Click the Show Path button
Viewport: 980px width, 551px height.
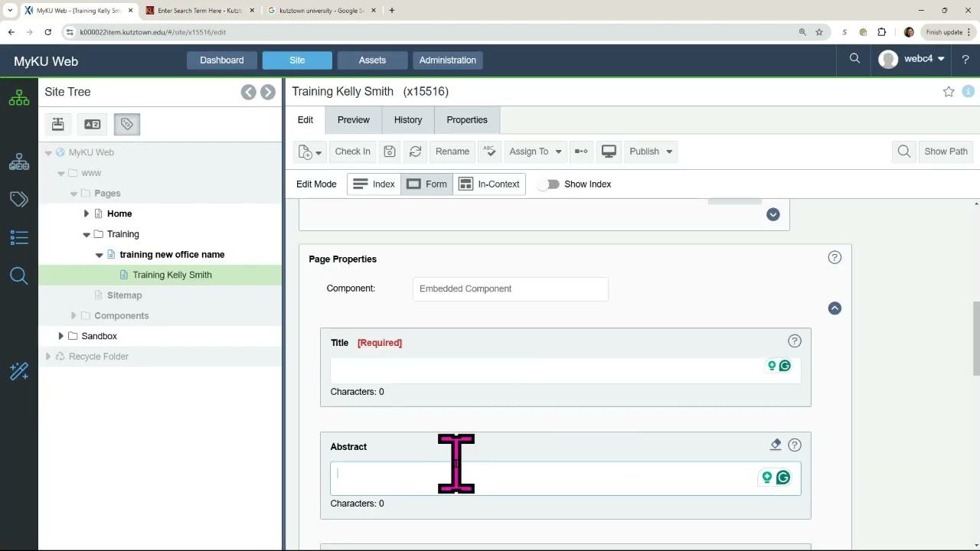pos(946,152)
